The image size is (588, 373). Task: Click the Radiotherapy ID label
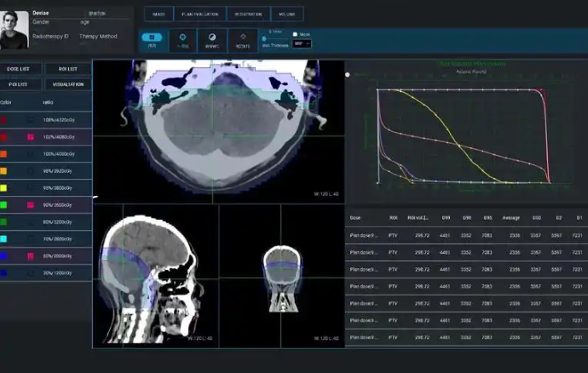coord(50,37)
